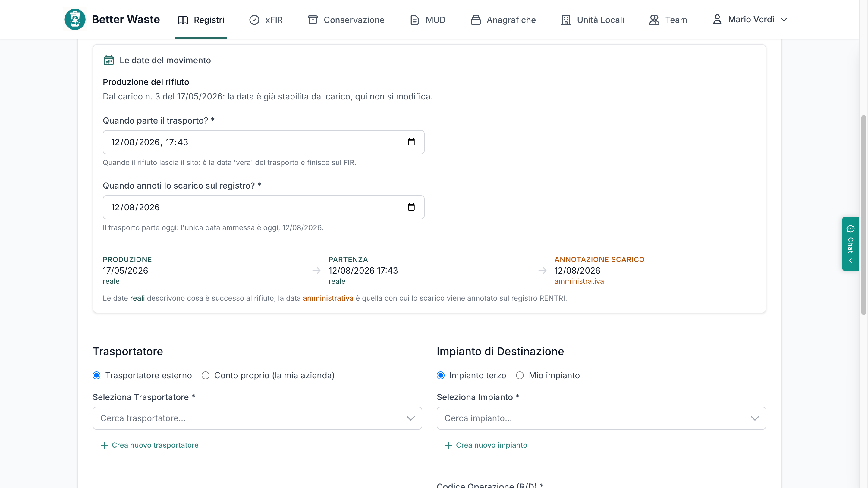Screen dimensions: 868x488
Task: Click the Better Waste brand name
Action: pos(126,20)
